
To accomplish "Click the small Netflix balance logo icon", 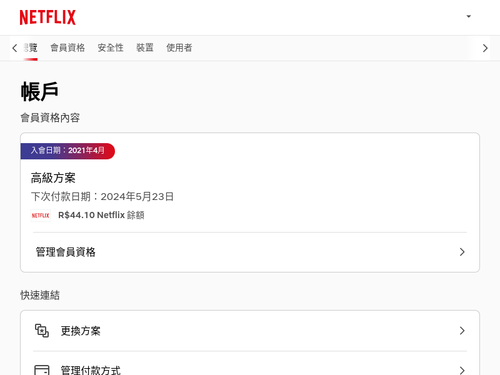I will click(x=40, y=215).
